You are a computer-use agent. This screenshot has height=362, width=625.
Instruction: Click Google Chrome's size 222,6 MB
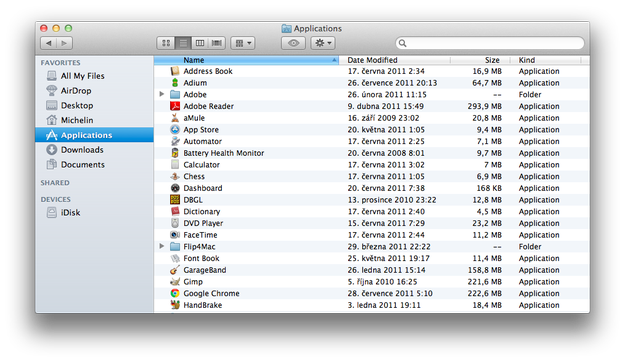(484, 293)
